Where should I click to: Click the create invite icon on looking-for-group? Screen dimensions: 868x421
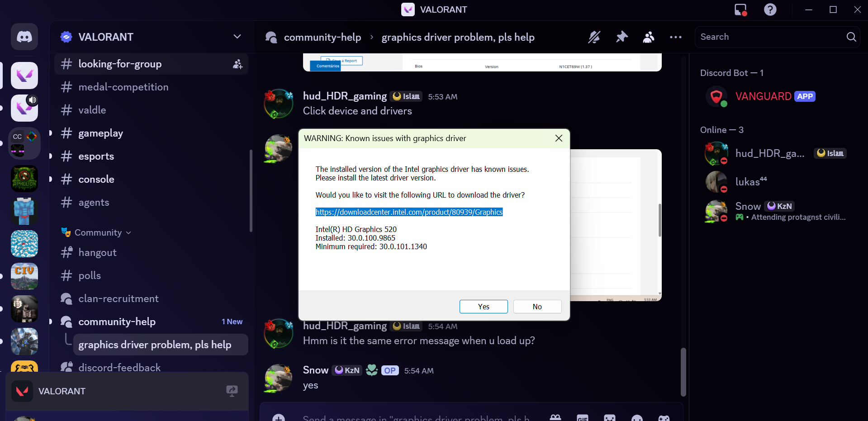point(237,64)
